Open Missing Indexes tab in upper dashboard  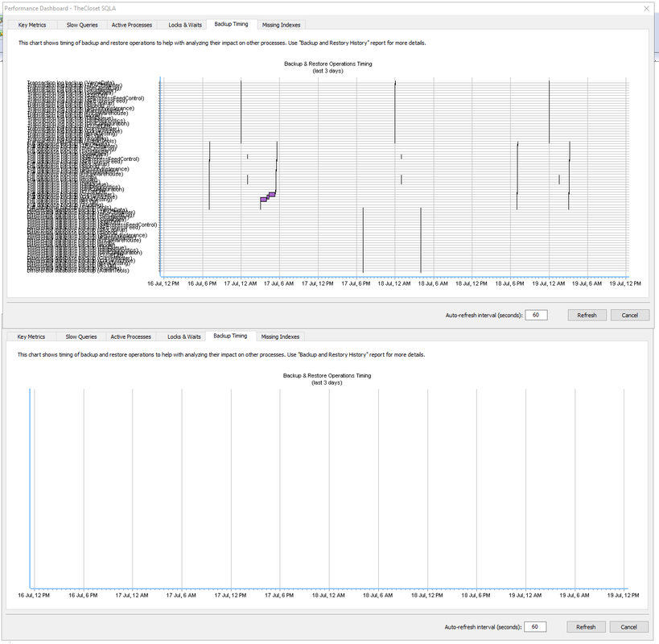coord(281,25)
